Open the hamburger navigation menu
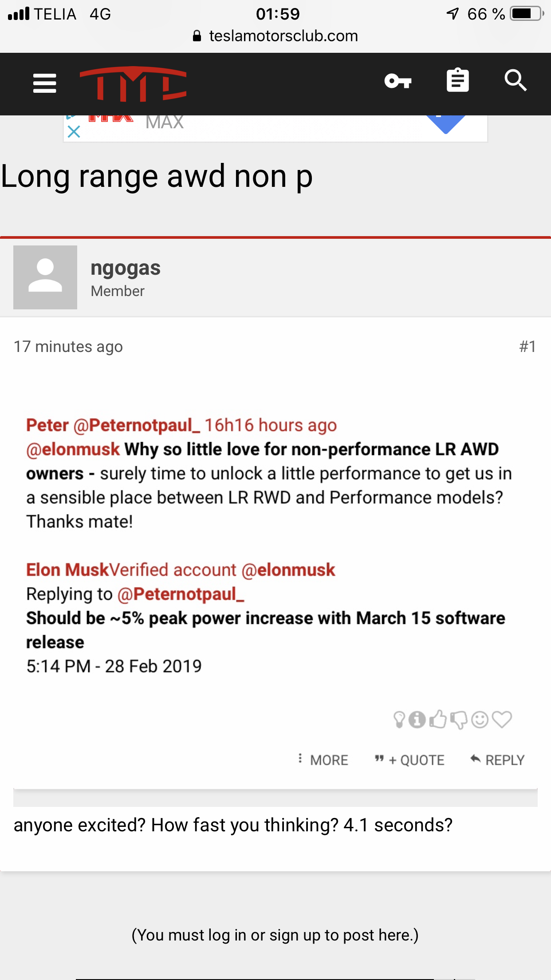Image resolution: width=551 pixels, height=980 pixels. (x=45, y=83)
